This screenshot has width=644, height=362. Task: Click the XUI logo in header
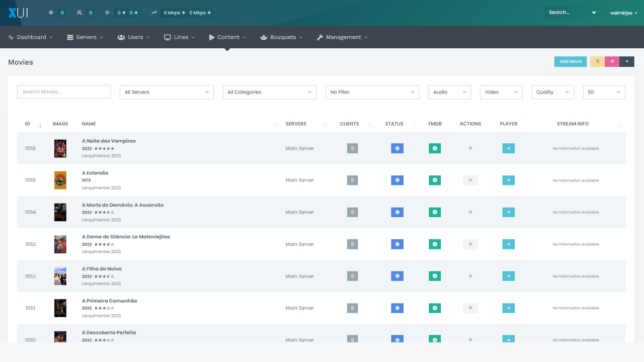coord(18,13)
